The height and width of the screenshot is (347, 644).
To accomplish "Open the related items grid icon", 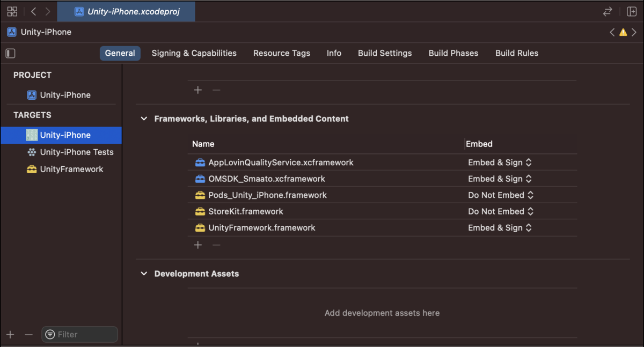I will (12, 11).
